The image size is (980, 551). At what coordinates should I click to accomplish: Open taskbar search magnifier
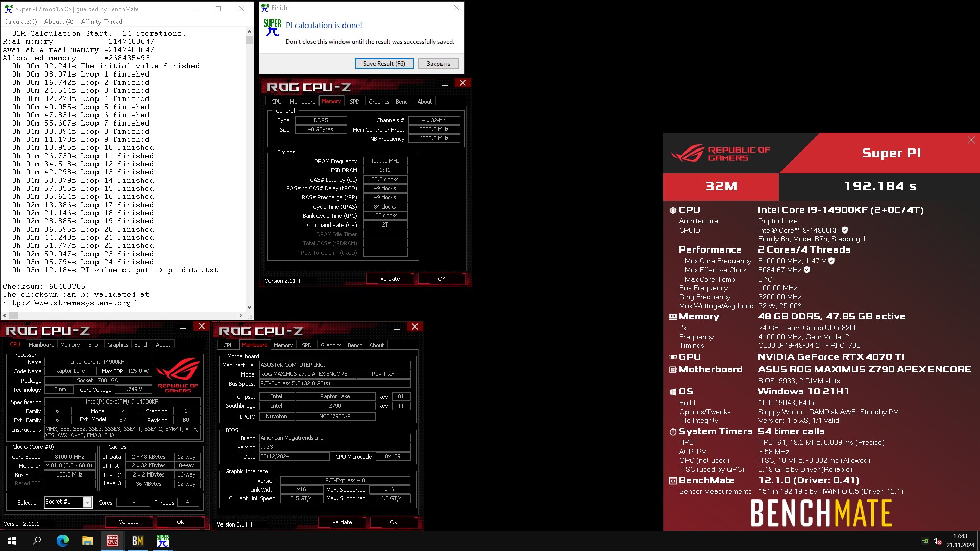pyautogui.click(x=37, y=541)
